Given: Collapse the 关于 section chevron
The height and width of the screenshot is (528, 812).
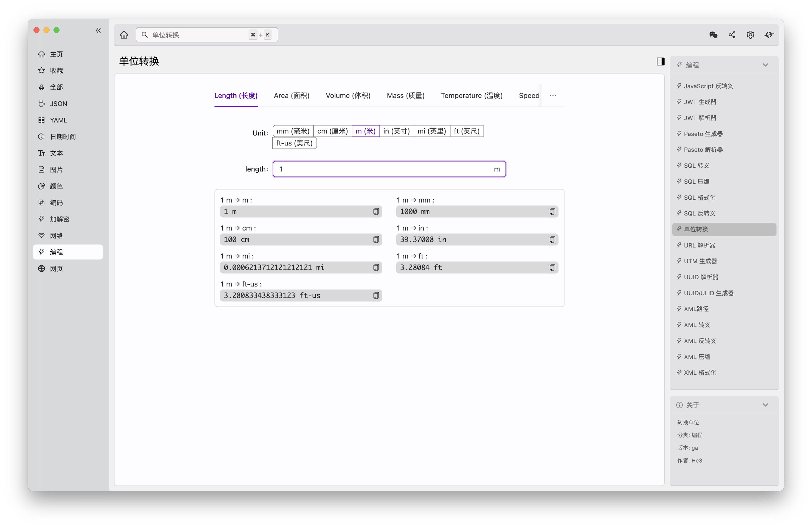Looking at the screenshot, I should click(765, 405).
